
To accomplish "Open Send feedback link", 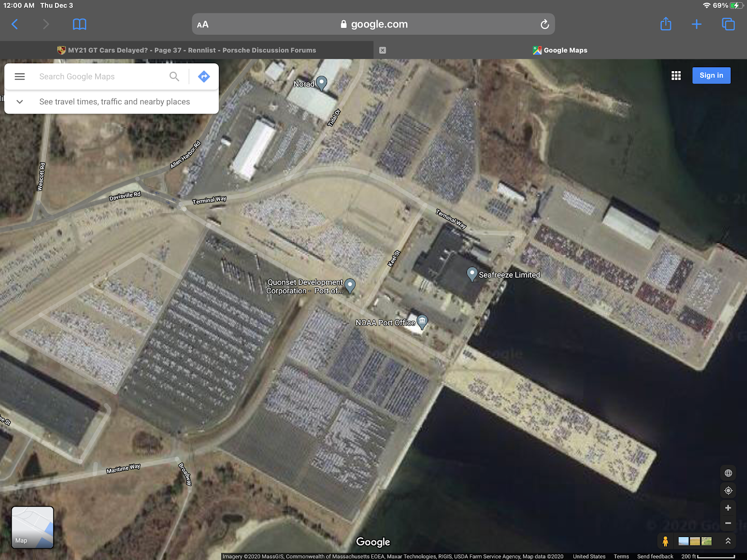I will (655, 557).
